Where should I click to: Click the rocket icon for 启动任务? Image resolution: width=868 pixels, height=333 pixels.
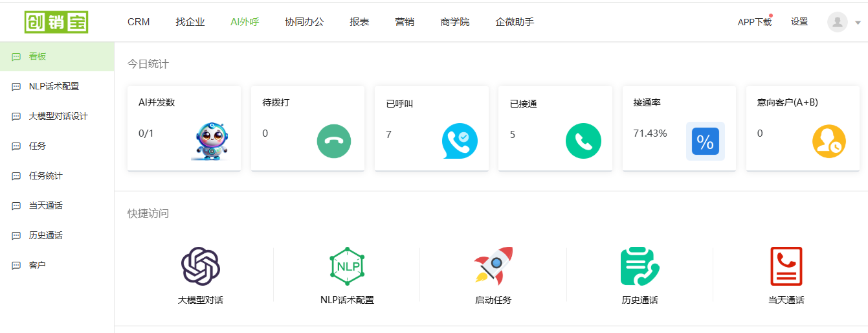493,266
